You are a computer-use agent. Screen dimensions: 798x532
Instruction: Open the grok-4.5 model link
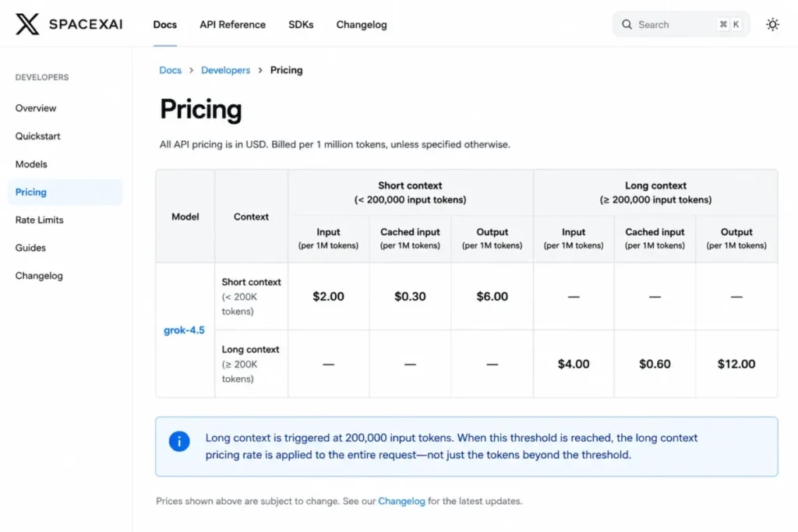point(184,330)
